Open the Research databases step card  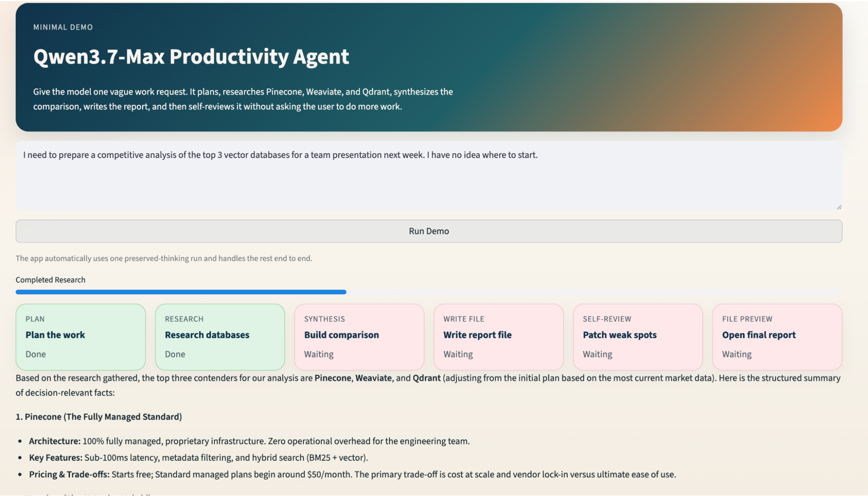220,337
